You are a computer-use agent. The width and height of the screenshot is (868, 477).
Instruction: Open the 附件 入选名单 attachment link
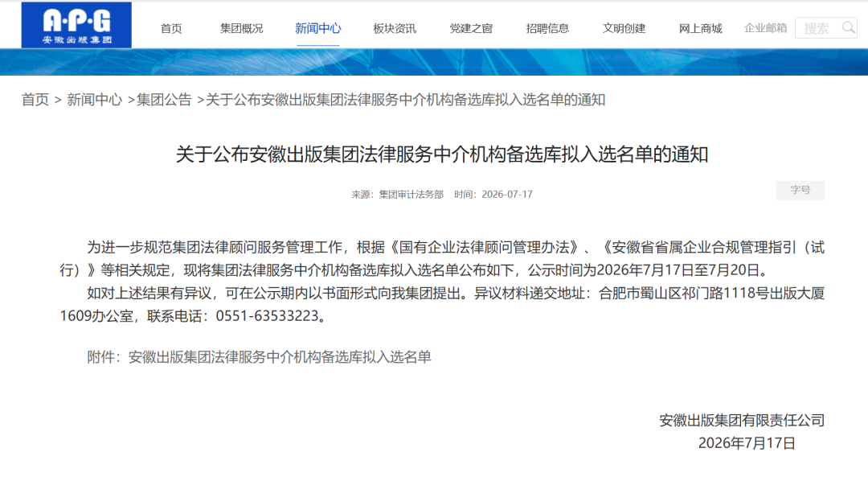pyautogui.click(x=280, y=357)
